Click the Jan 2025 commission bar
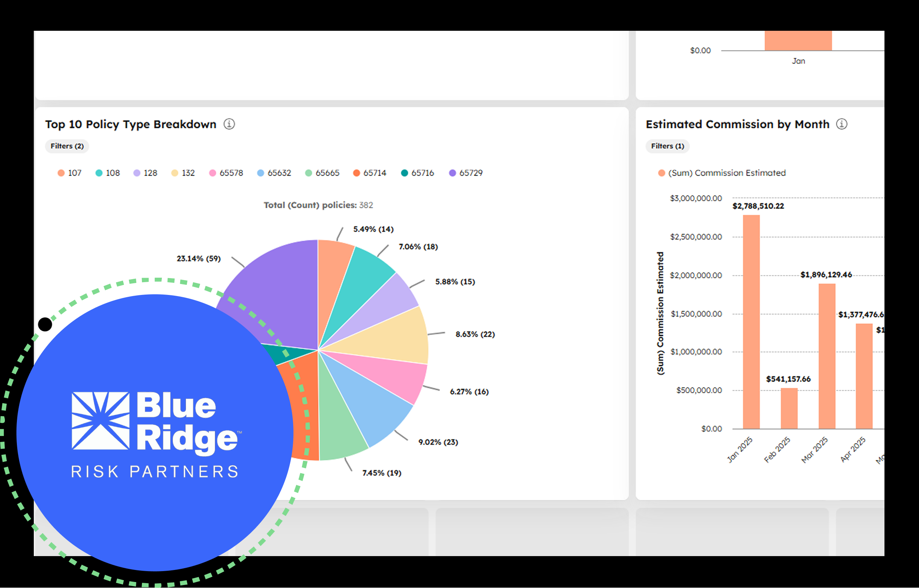 point(751,322)
